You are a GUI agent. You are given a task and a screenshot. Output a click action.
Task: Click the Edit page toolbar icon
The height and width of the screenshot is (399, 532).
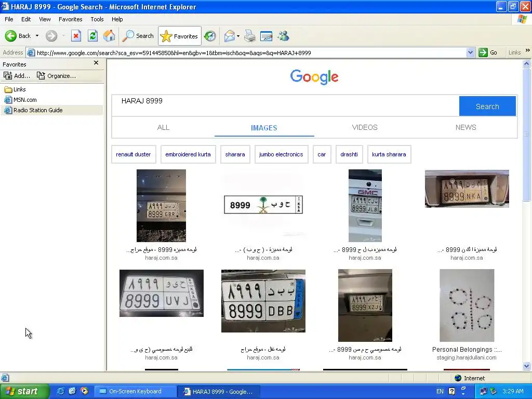point(267,36)
